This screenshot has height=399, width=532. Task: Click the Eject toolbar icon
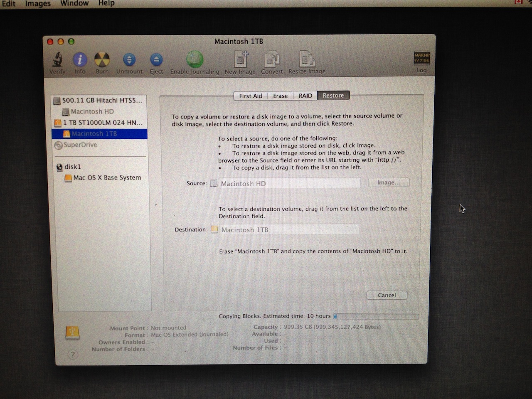pyautogui.click(x=156, y=59)
